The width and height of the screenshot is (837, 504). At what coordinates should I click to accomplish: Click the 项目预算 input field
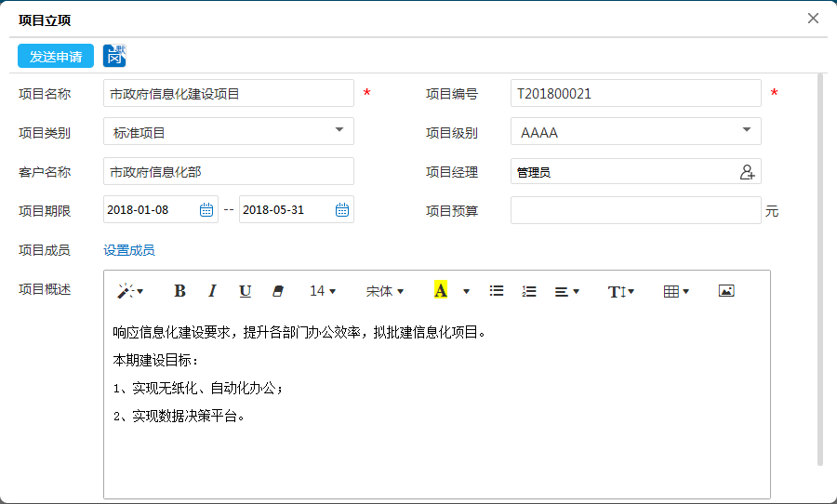tap(635, 211)
